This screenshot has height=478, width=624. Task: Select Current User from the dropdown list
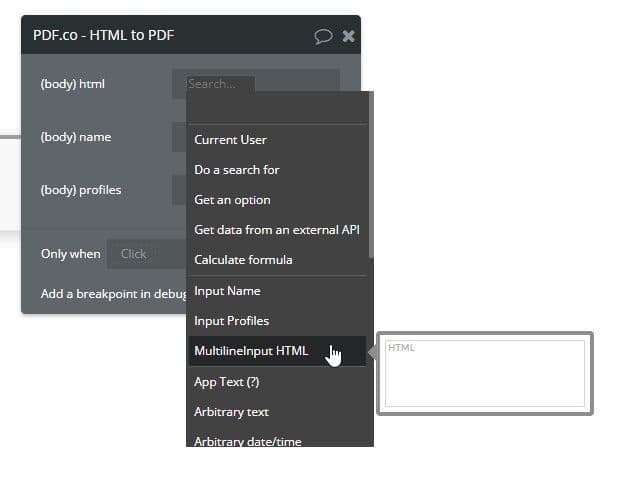230,140
